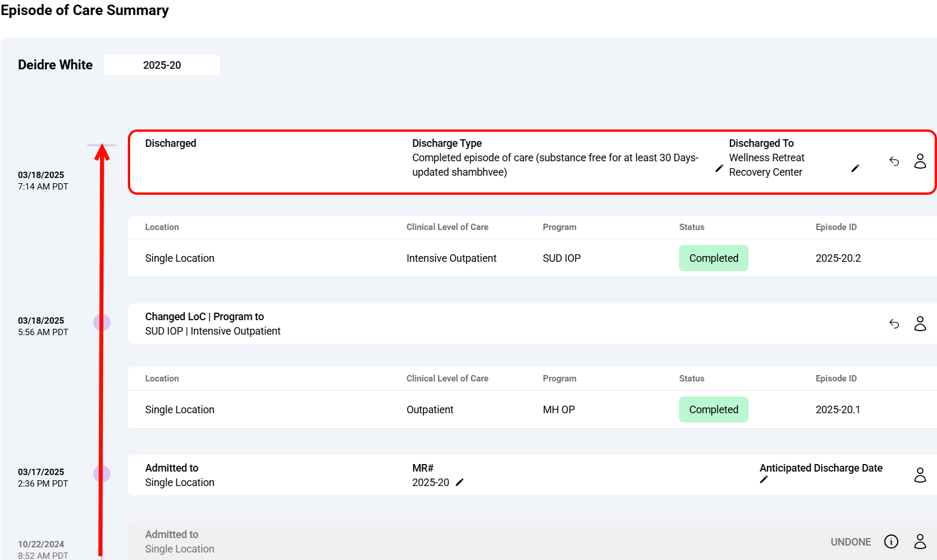Edit the MR# 2025-20 pencil icon
Image resolution: width=937 pixels, height=560 pixels.
pos(460,483)
